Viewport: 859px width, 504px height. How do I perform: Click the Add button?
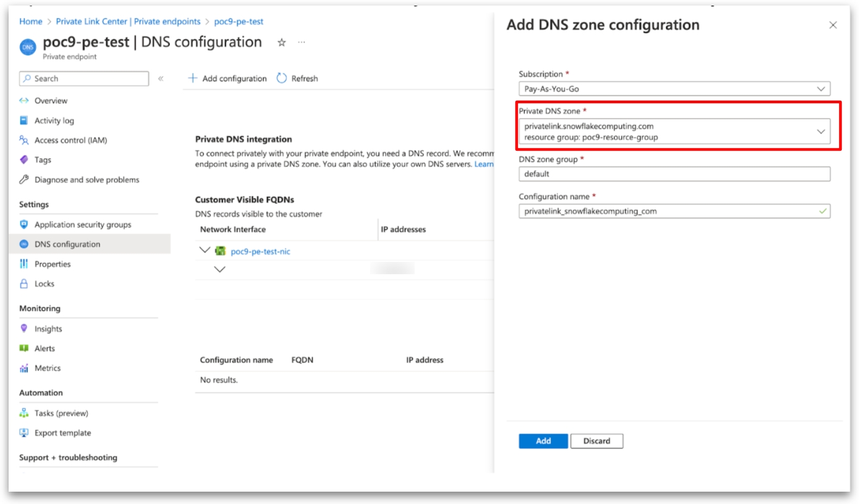pos(543,441)
